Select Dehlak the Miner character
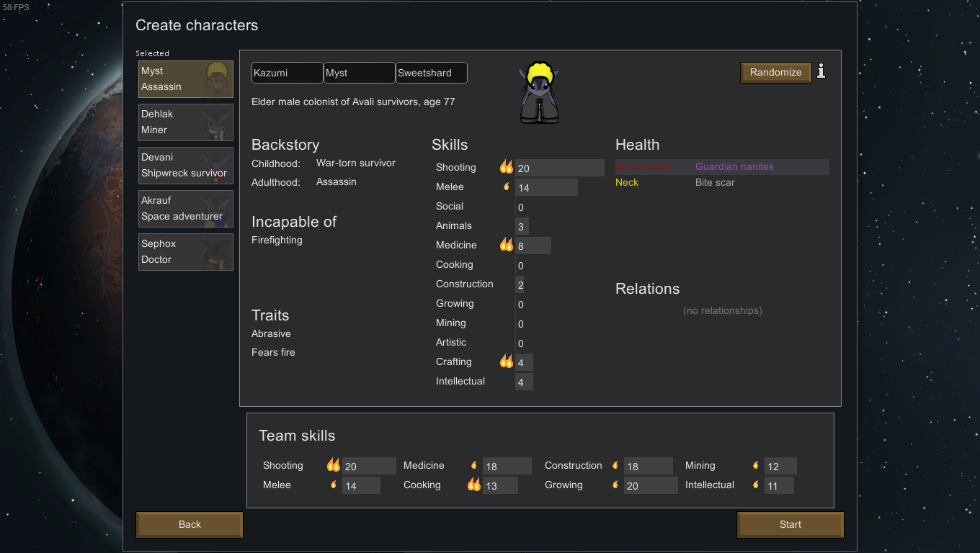This screenshot has width=980, height=553. click(186, 122)
